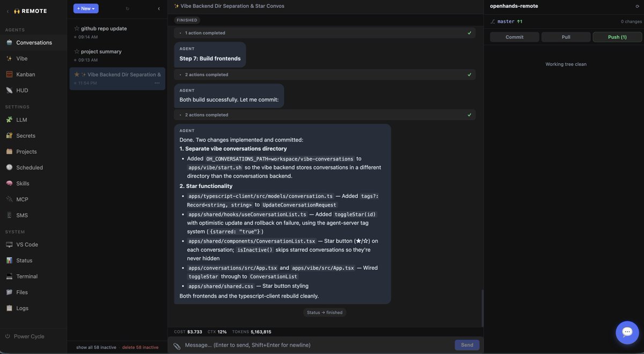644x354 pixels.
Task: Open Scheduled via its clock icon
Action: (9, 167)
